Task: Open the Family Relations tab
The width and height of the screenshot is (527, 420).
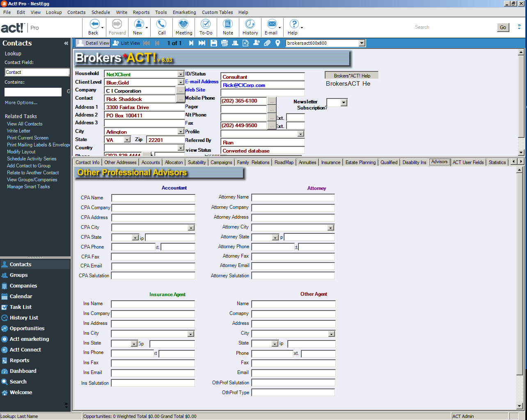Action: click(253, 162)
